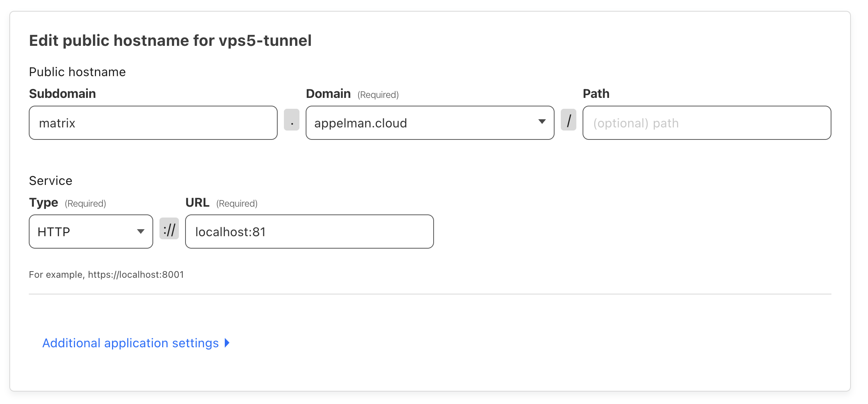Click the Additional application settings link
This screenshot has width=868, height=404.
point(130,343)
